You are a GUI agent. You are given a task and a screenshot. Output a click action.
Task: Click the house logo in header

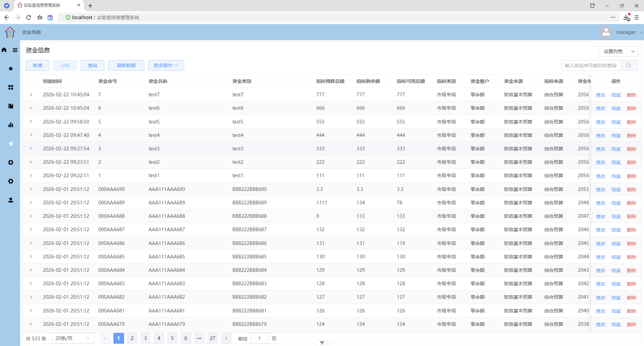[10, 32]
